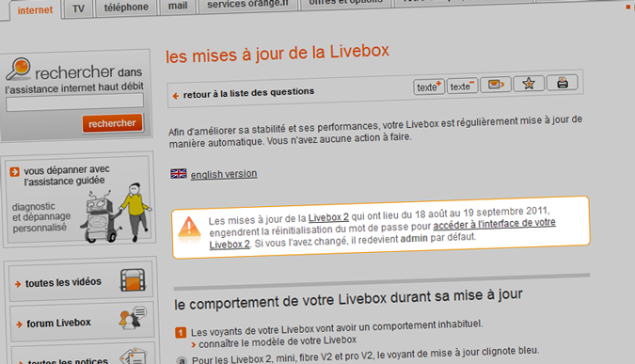Screen dimensions: 635x364
Task: Send page by email envelope icon
Action: coord(496,85)
